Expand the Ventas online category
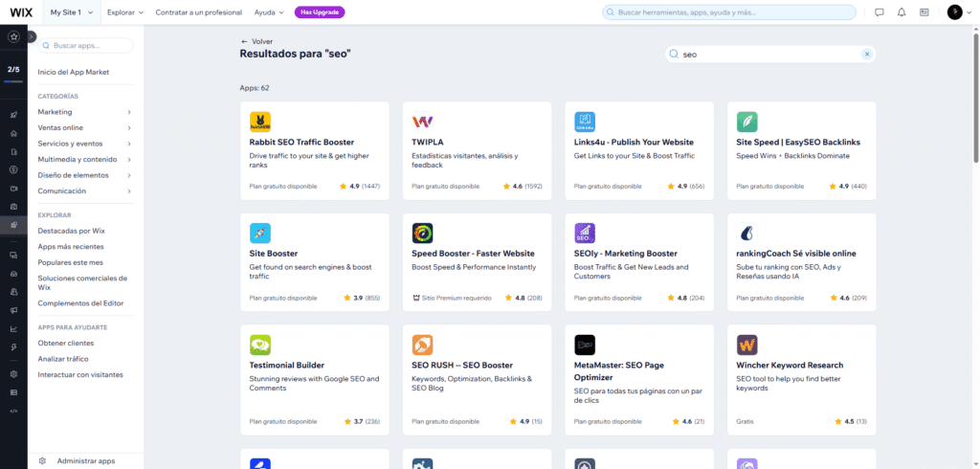Image resolution: width=980 pixels, height=469 pixels. 128,127
